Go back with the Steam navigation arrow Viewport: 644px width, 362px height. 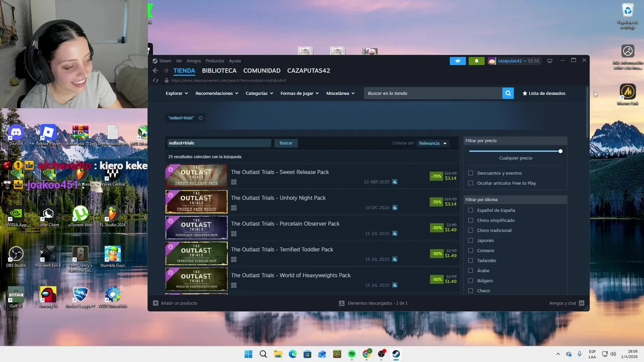[155, 70]
